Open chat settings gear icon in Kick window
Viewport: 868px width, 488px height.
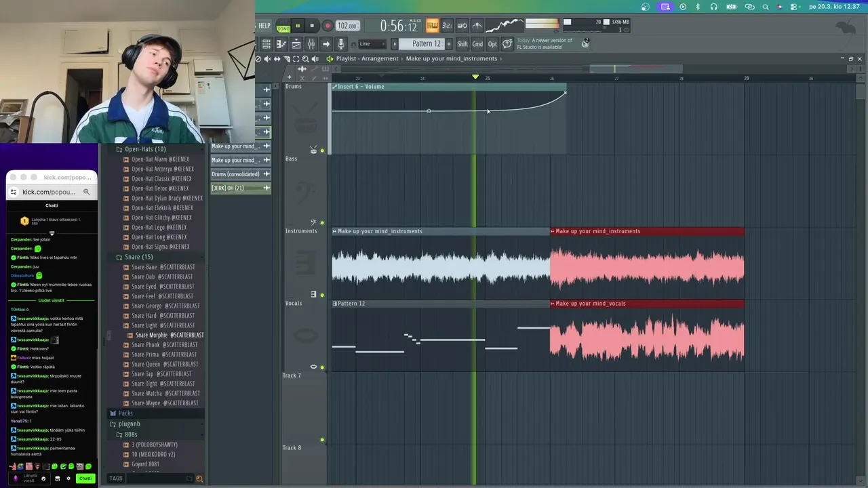coord(68,479)
